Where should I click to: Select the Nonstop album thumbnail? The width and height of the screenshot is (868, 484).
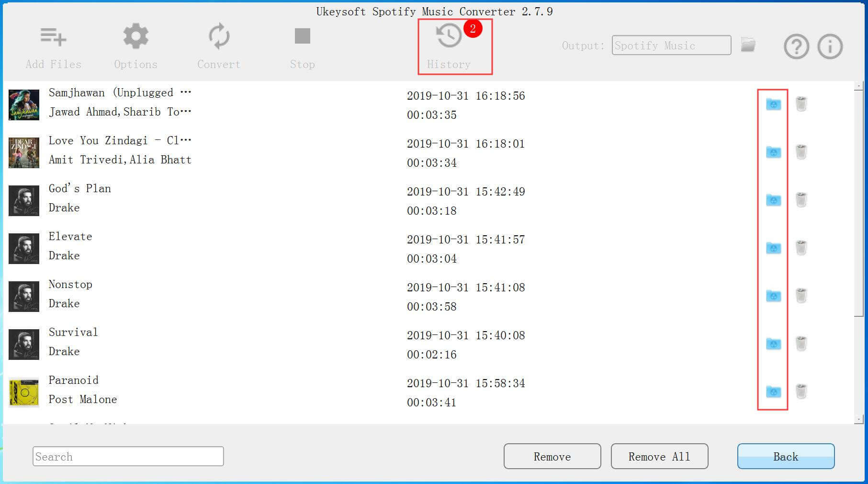pos(24,296)
